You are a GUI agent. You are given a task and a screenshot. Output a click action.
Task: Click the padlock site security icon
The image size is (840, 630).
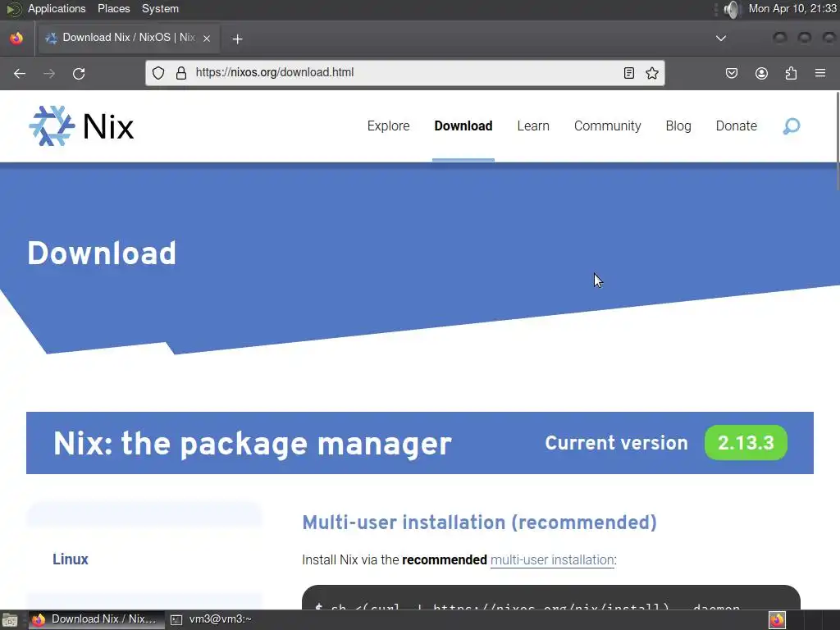point(181,73)
